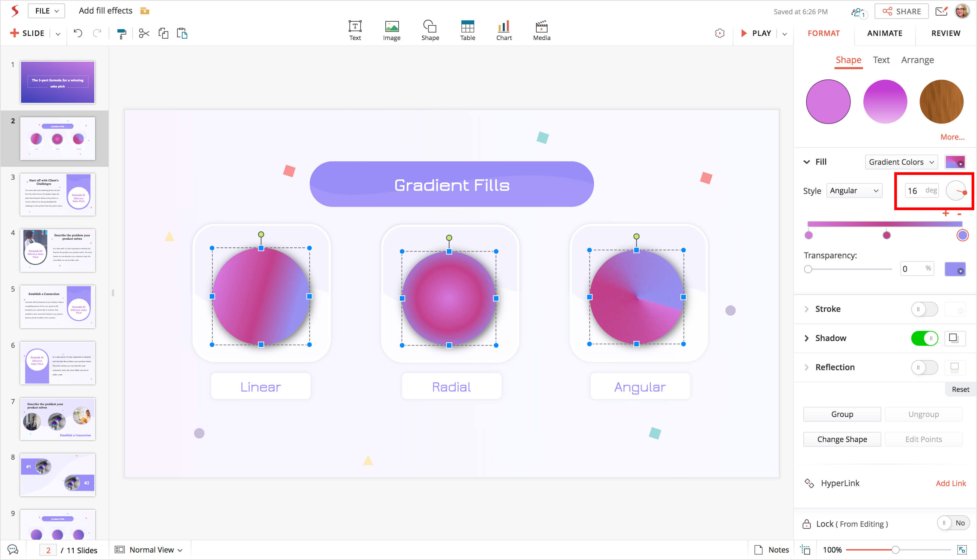Screen dimensions: 977x560
Task: Enable the Reflection toggle
Action: tap(924, 367)
